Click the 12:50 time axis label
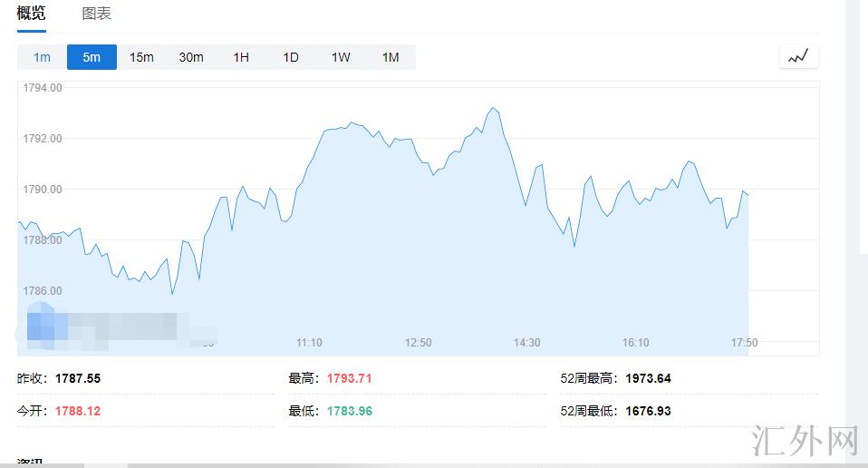Viewport: 868px width, 468px height. tap(419, 343)
